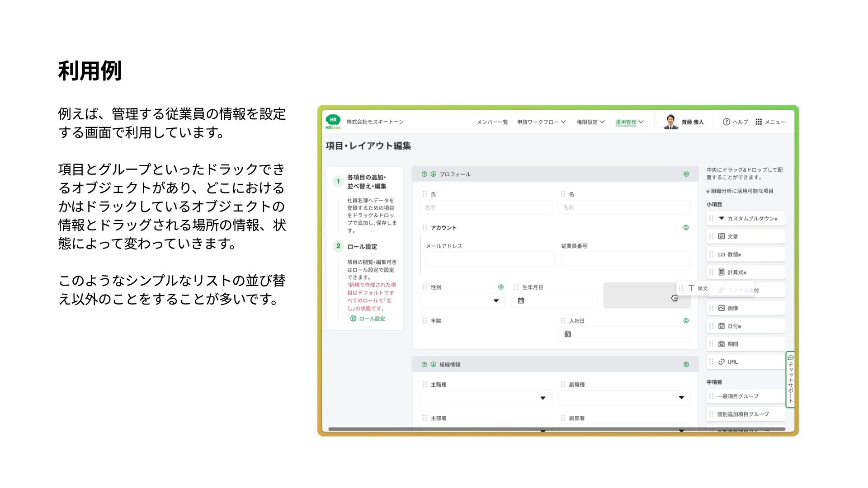Screen dimensions: 868x488
Task: Click the プロフィール section gear icon
Action: pyautogui.click(x=686, y=174)
